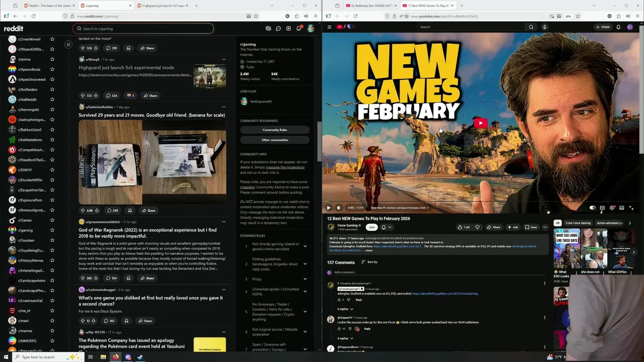644x362 pixels.
Task: Save the video to playlist
Action: (x=531, y=227)
